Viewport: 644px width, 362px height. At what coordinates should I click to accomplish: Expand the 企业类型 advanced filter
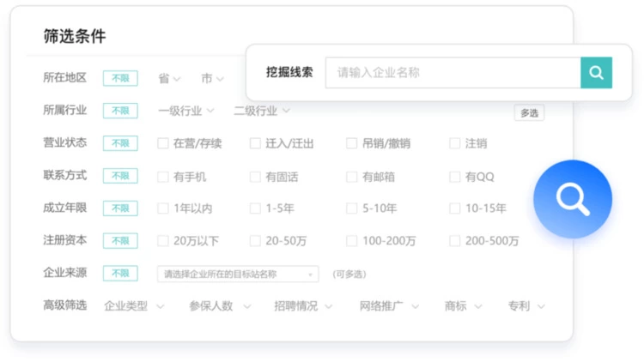pyautogui.click(x=133, y=306)
